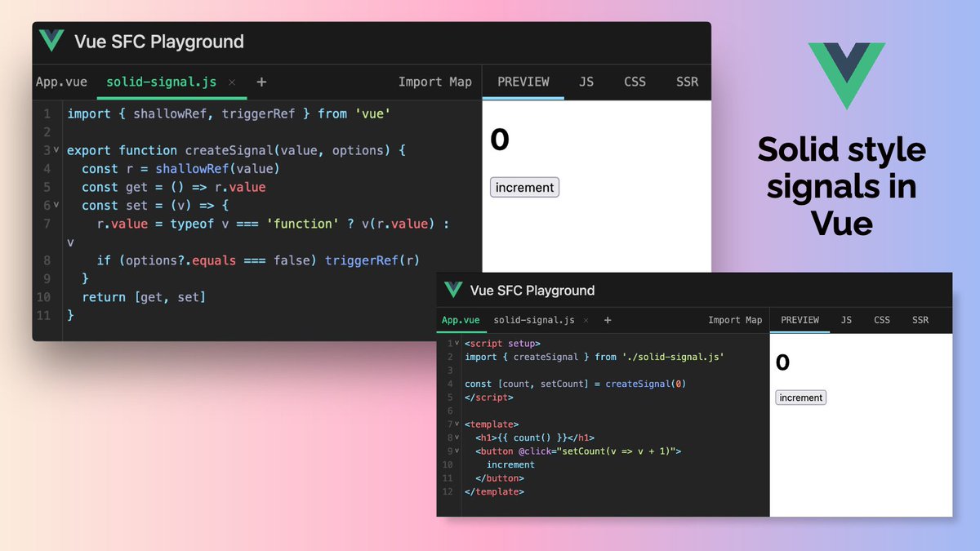Switch to JS tab in bottom playground
The width and height of the screenshot is (980, 551).
(x=846, y=320)
